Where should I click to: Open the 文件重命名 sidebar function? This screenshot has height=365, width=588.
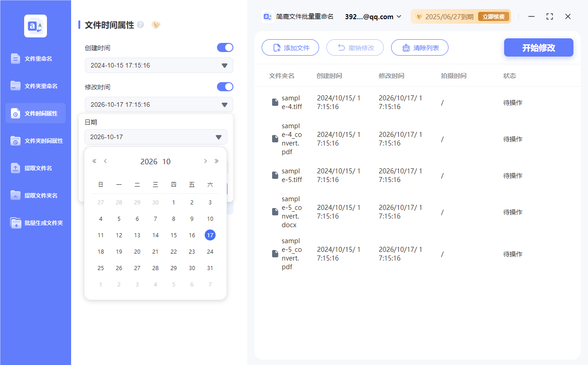[35, 58]
